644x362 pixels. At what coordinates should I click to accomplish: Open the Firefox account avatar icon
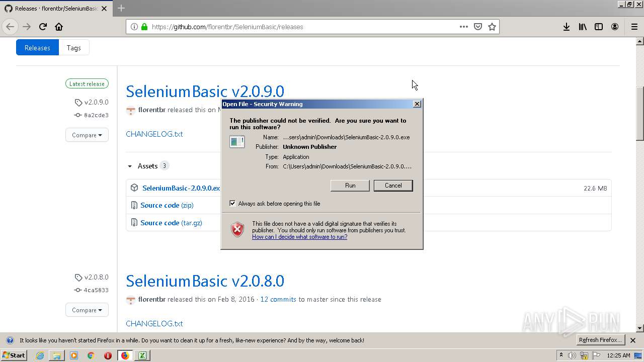[x=615, y=27]
